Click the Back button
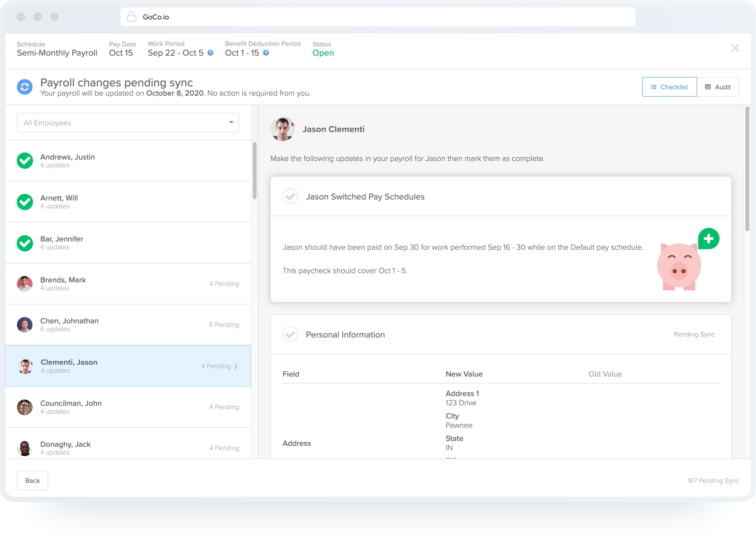 coord(32,480)
